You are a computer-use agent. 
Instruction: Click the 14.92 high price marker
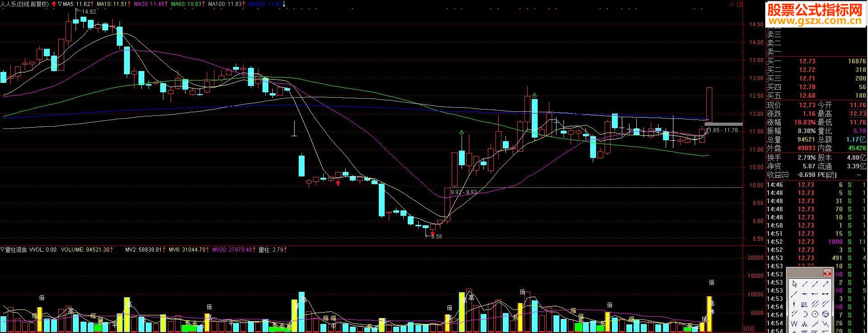coord(89,12)
